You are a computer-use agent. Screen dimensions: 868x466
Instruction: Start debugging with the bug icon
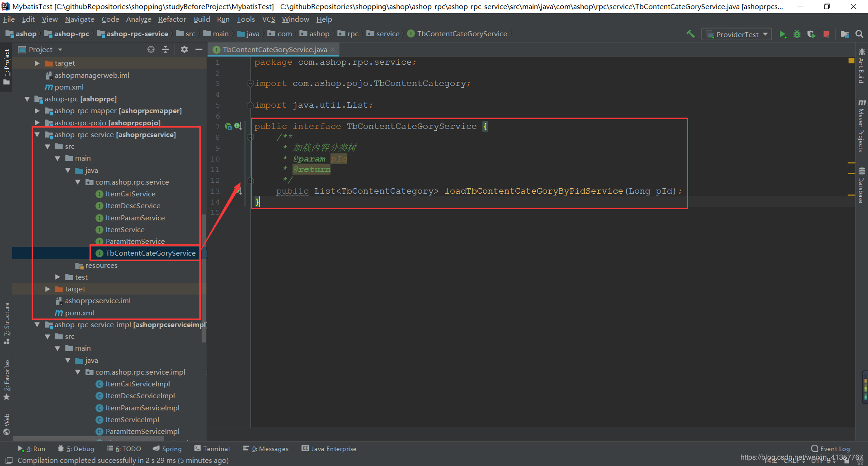coord(797,34)
